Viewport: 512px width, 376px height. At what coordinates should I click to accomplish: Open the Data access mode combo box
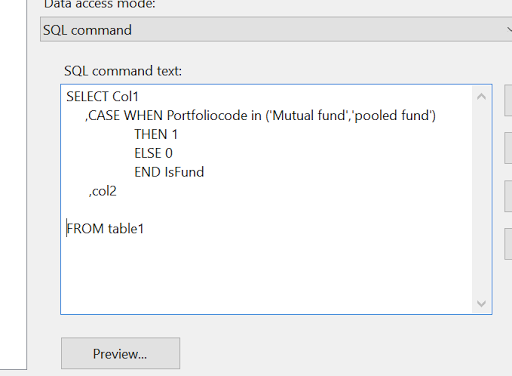276,29
